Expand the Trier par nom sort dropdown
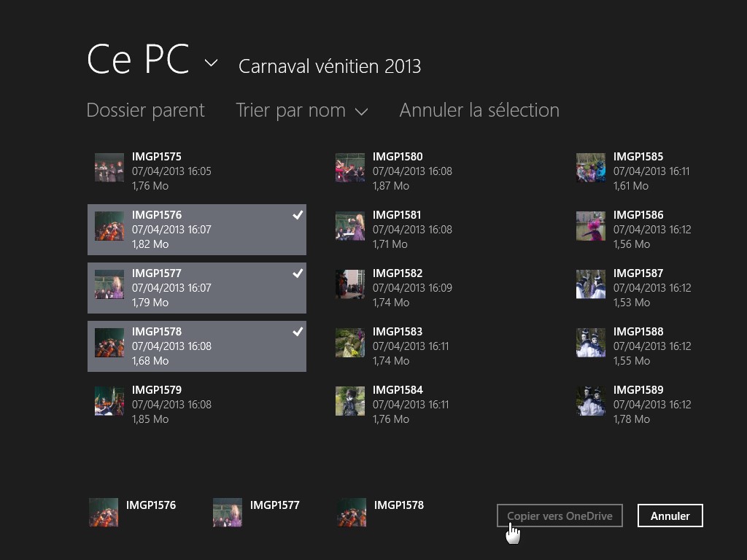This screenshot has width=747, height=560. coord(301,111)
